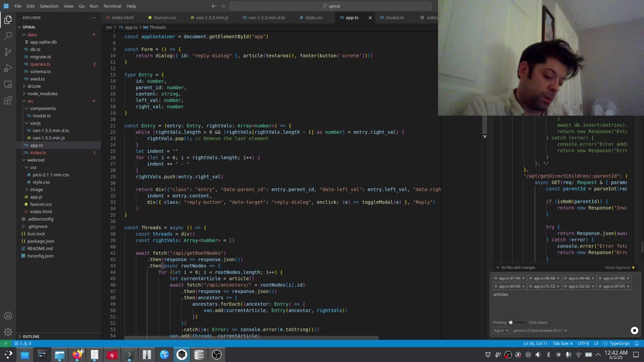Expand the node_modules folder
644x362 pixels.
[x=58, y=94]
